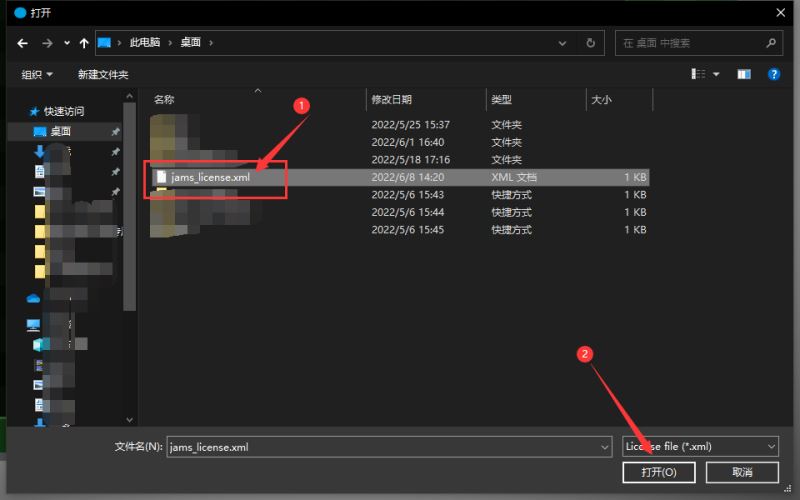Click the 取消 button

pos(742,472)
